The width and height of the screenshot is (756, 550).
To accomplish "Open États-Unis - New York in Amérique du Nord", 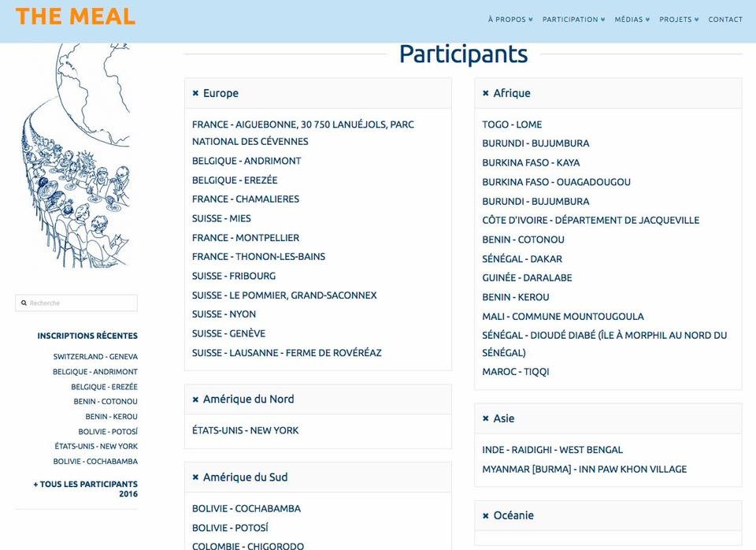I will (246, 430).
